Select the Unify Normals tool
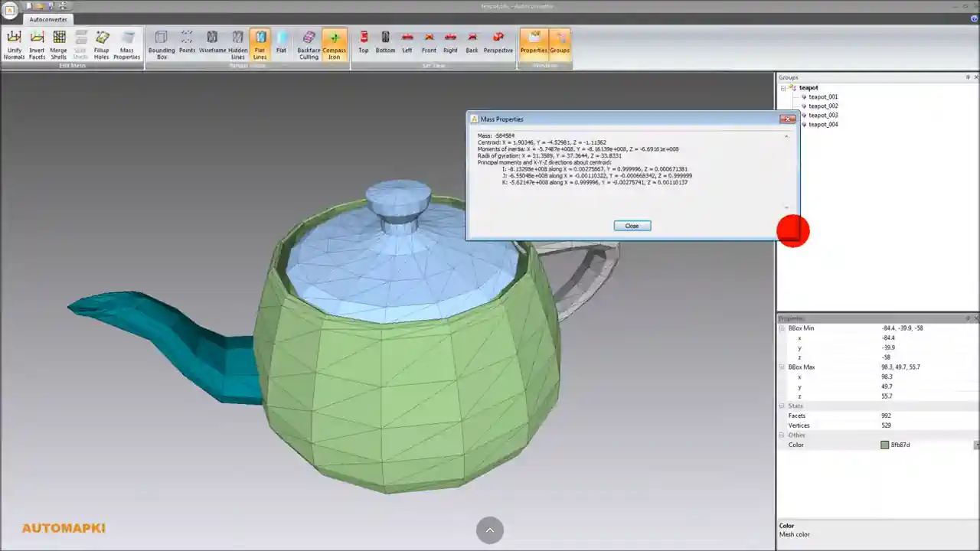This screenshot has width=980, height=551. (13, 44)
